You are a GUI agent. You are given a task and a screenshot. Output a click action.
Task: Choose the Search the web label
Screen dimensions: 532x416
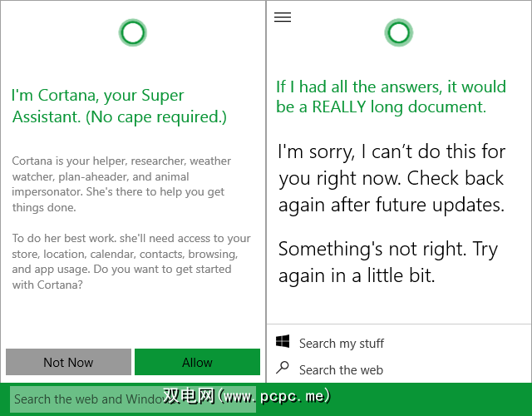click(341, 369)
